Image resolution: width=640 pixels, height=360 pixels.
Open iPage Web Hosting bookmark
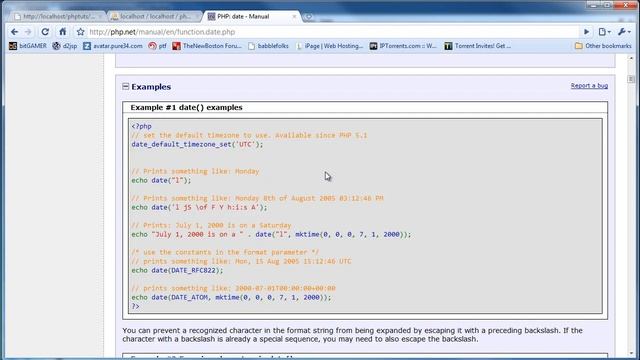[x=329, y=46]
